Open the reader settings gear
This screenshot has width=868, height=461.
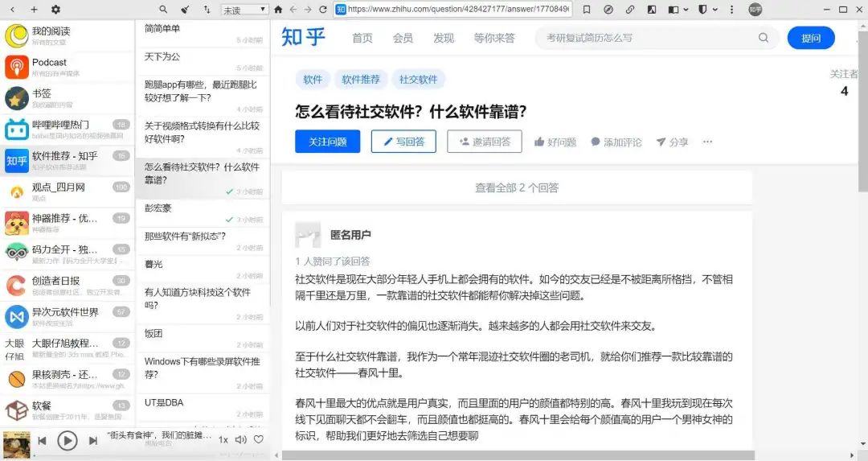pos(56,10)
